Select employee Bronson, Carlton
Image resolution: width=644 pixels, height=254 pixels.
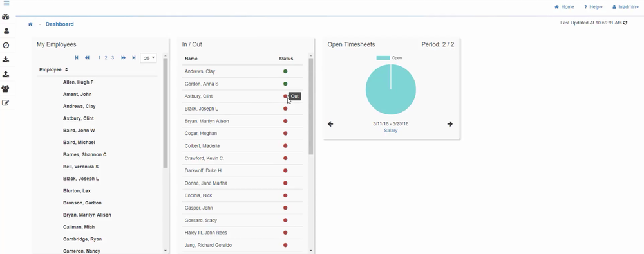pyautogui.click(x=82, y=203)
